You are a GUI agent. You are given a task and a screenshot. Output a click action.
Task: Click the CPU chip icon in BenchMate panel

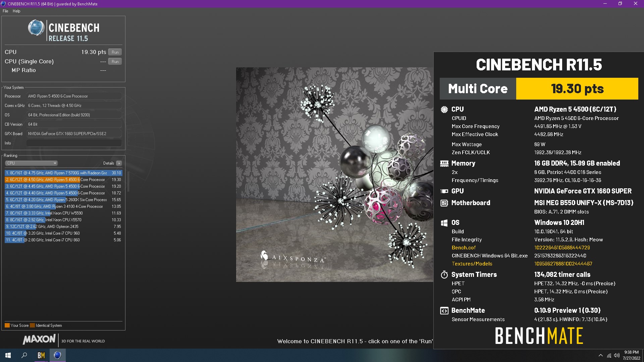(444, 109)
